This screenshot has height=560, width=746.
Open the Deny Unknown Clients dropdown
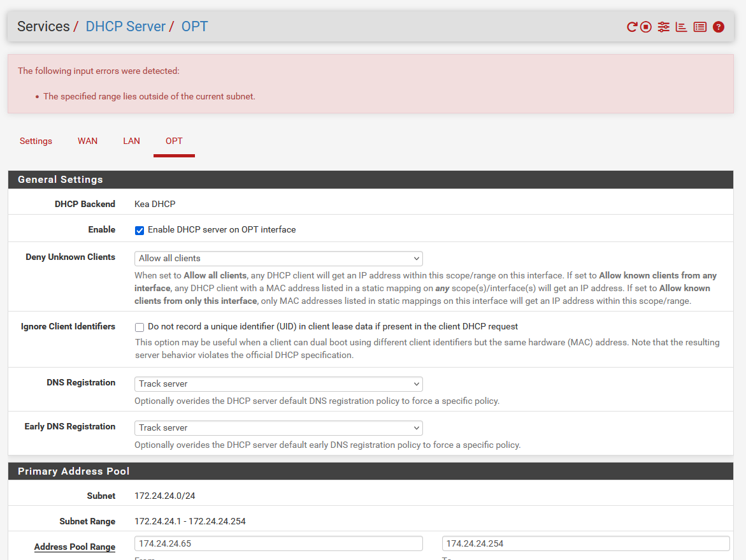pos(278,259)
